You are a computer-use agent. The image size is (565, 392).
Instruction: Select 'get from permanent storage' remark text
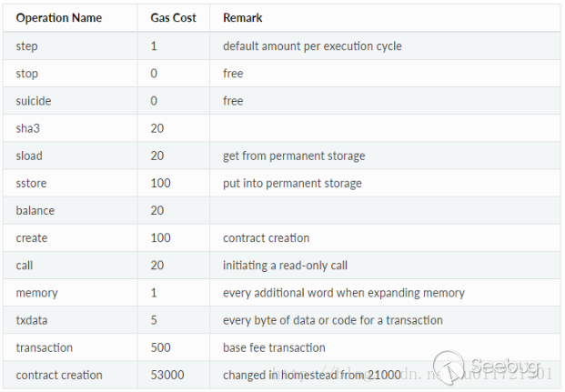click(294, 156)
